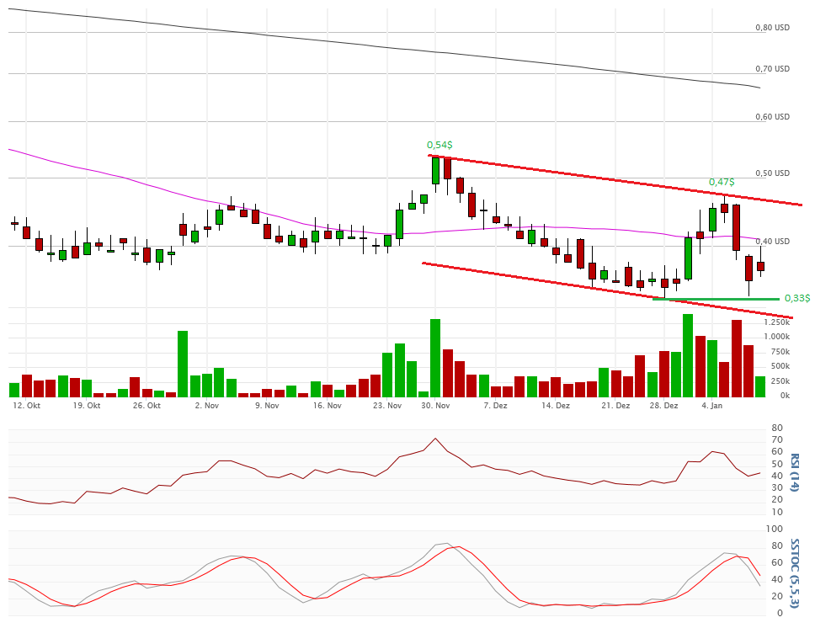Viewport: 815px width, 644px height.
Task: Click the 0,54$ peak price annotation
Action: click(x=438, y=145)
